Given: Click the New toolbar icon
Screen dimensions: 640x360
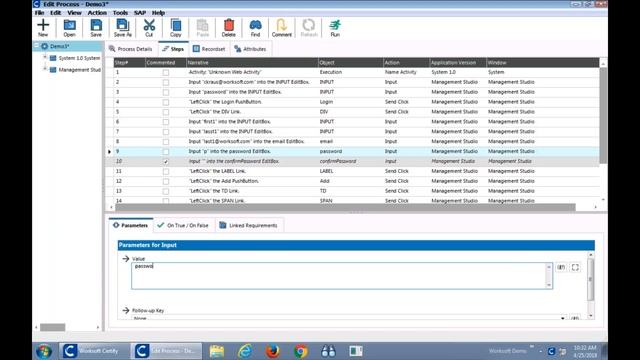Looking at the screenshot, I should 43,28.
